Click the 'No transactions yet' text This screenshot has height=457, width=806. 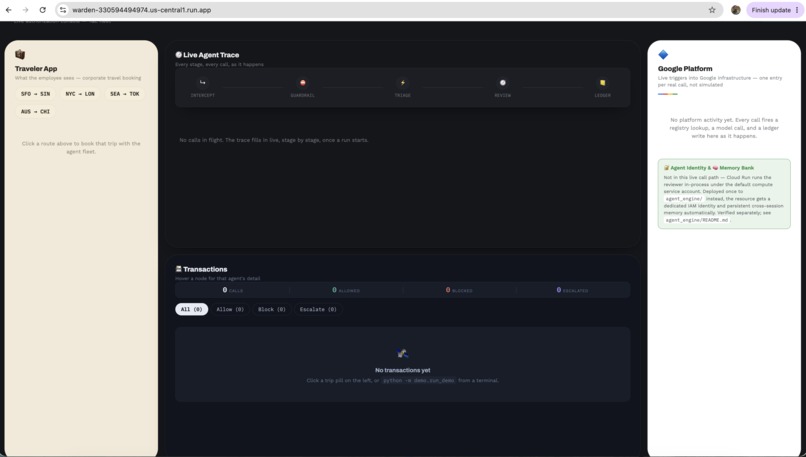(402, 370)
